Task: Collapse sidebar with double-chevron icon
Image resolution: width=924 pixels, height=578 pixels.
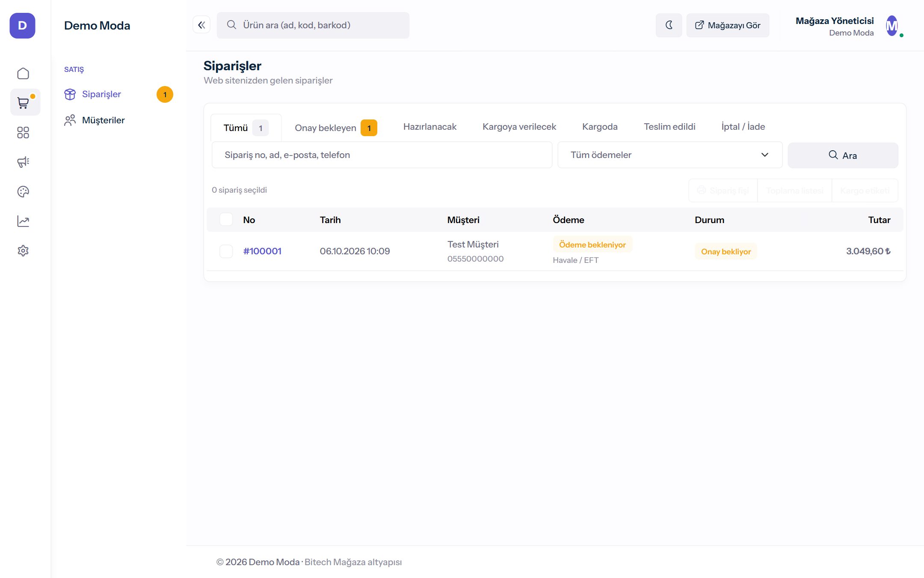Action: [x=201, y=25]
